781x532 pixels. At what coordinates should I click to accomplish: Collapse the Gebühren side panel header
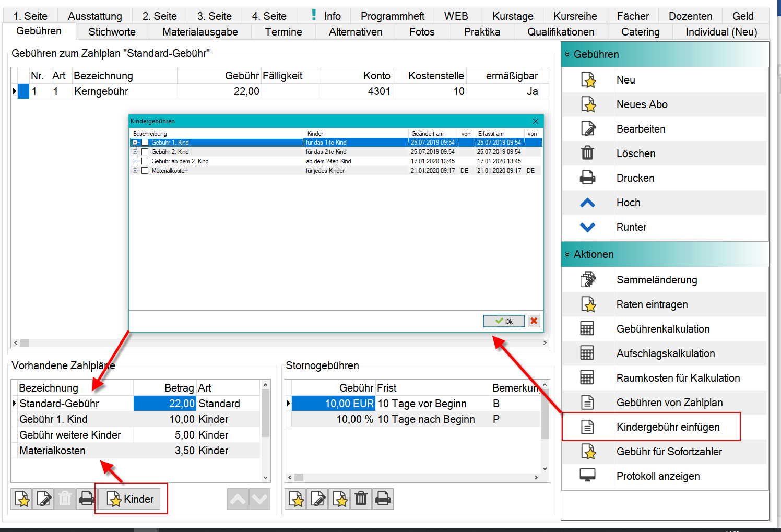tap(665, 54)
